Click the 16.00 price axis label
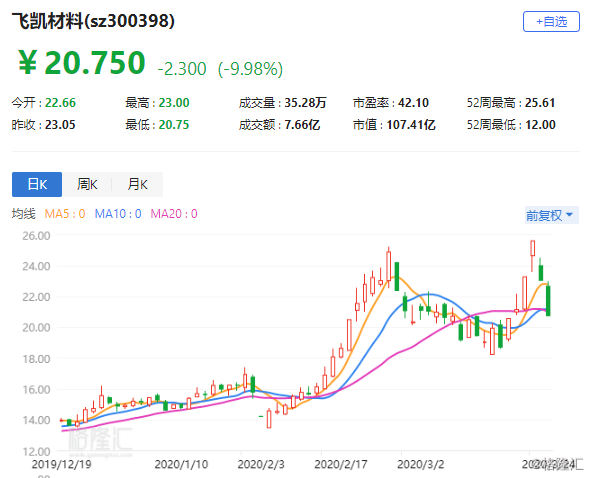The image size is (591, 478). 36,389
